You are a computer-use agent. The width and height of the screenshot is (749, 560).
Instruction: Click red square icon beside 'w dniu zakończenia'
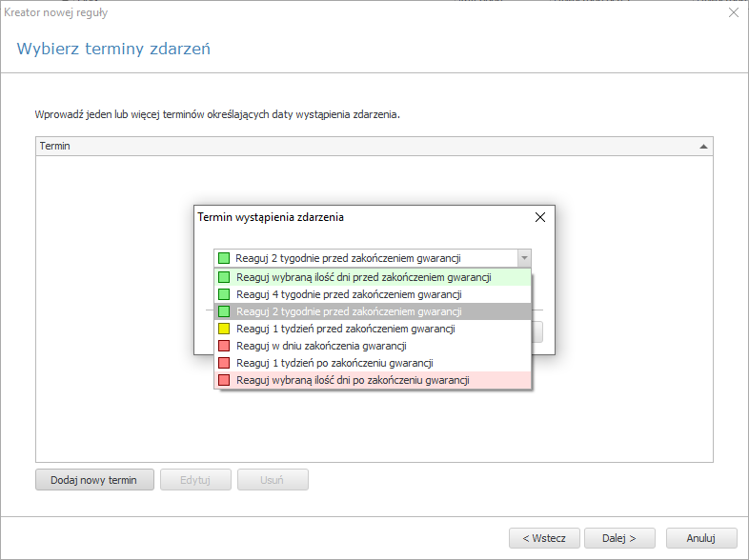click(224, 346)
